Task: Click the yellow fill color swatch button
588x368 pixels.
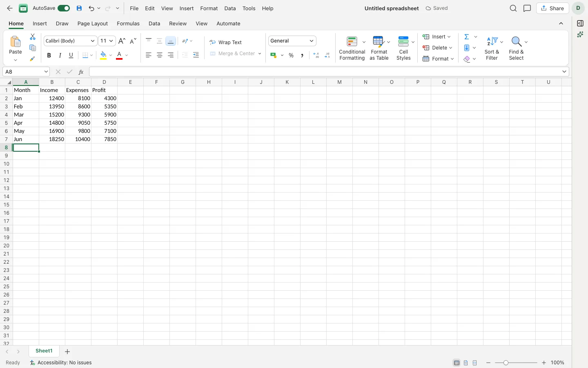Action: [103, 55]
